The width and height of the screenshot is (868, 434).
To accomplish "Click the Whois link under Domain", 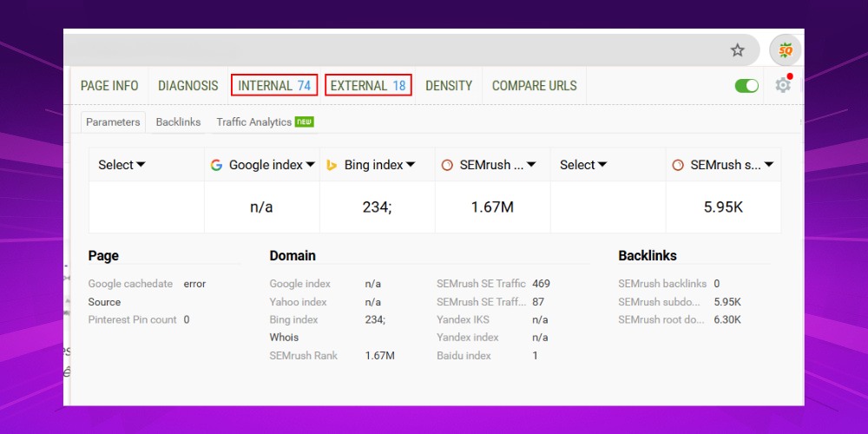I will (x=284, y=337).
